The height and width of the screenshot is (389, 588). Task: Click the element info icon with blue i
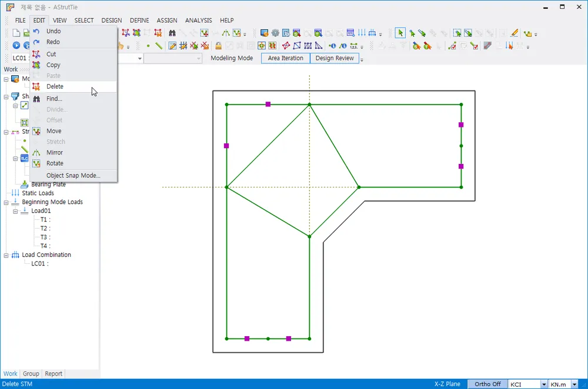[x=343, y=46]
